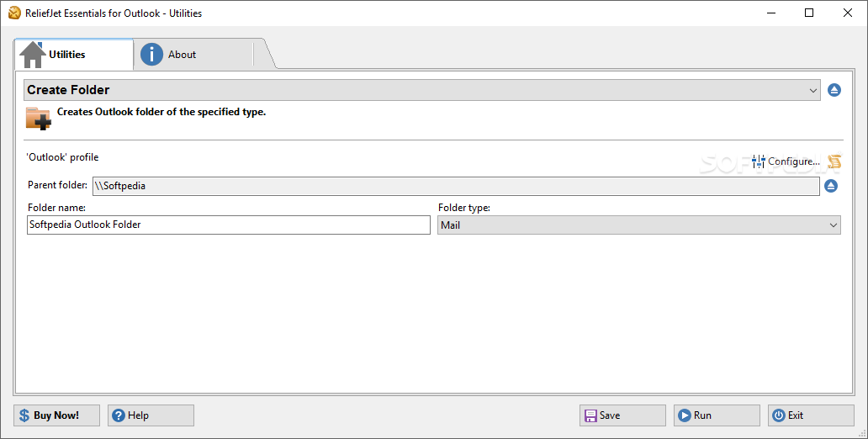Click the description text 'Creates Outlook folder of the specified type.'
Viewport: 868px width, 439px height.
(161, 112)
